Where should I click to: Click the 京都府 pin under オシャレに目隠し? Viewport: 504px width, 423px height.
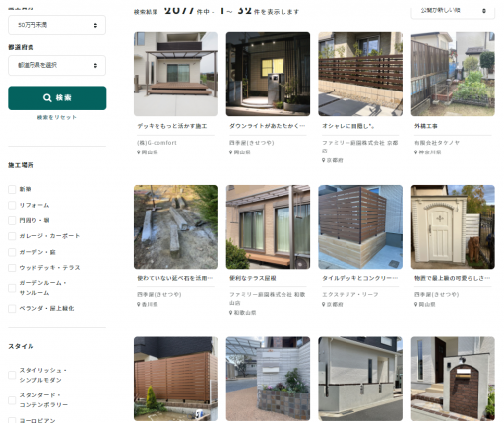click(324, 160)
